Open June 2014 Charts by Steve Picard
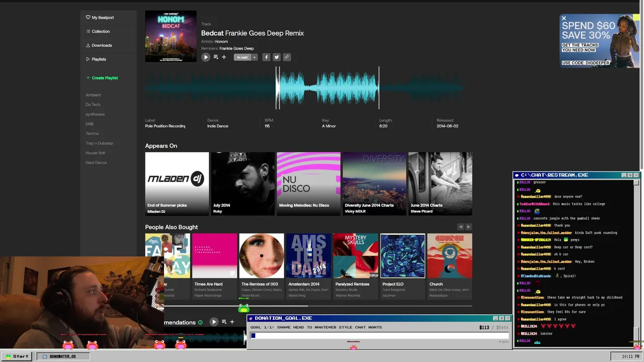 point(440,184)
